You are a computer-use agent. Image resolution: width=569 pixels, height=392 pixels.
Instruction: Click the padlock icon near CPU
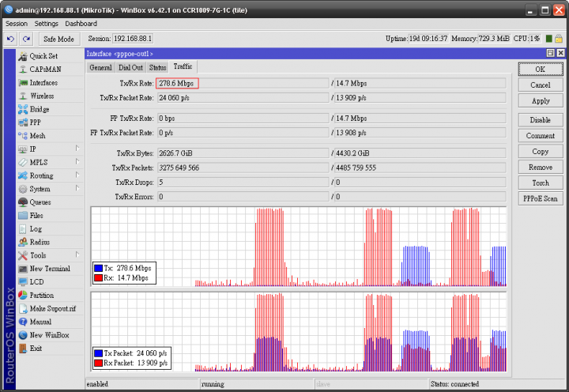559,39
